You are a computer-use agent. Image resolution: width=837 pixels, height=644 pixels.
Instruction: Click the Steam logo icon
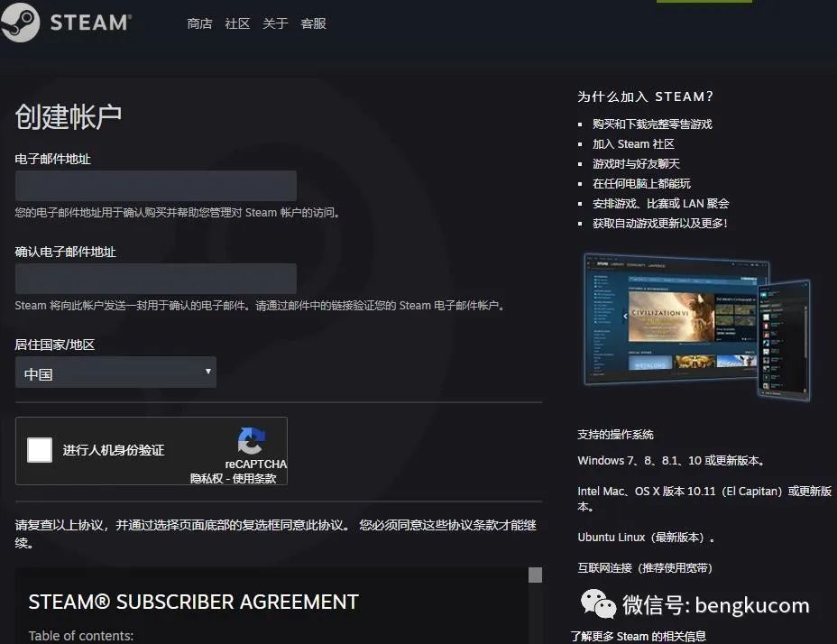20,23
